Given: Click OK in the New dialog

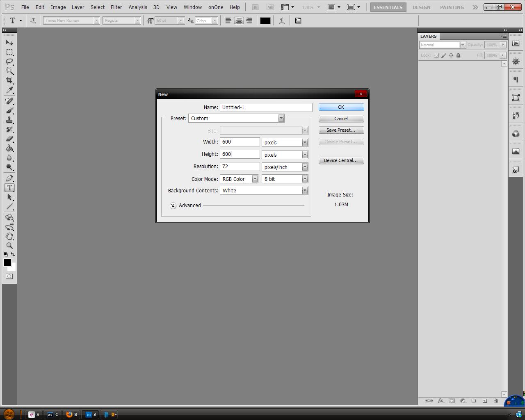Looking at the screenshot, I should (x=341, y=107).
